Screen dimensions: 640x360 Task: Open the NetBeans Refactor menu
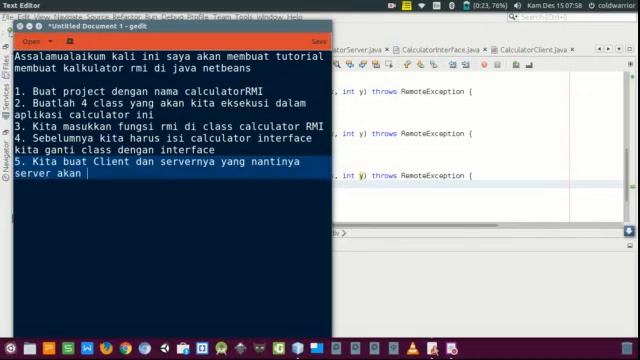pos(127,17)
